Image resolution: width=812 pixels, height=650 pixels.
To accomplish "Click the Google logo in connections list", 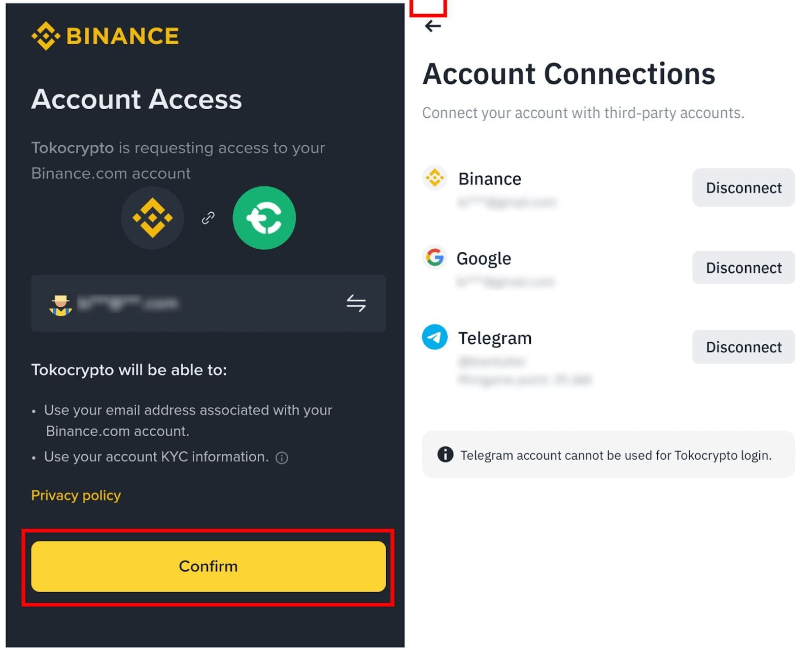I will pyautogui.click(x=435, y=257).
